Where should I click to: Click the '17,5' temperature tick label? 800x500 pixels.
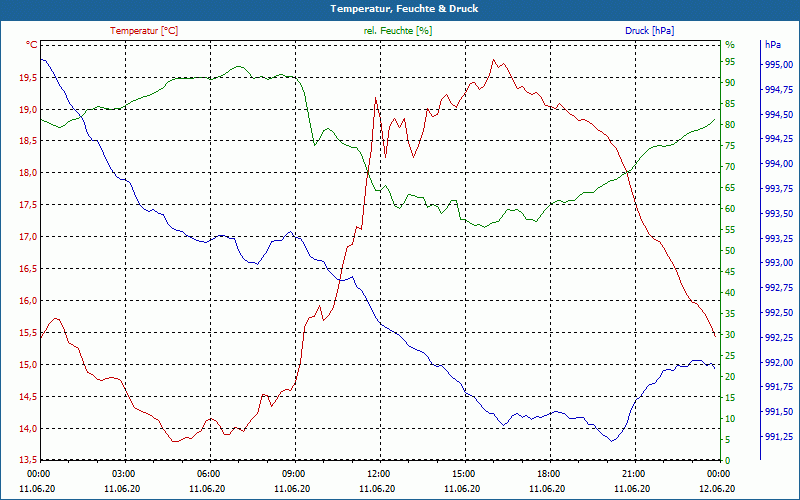point(29,205)
